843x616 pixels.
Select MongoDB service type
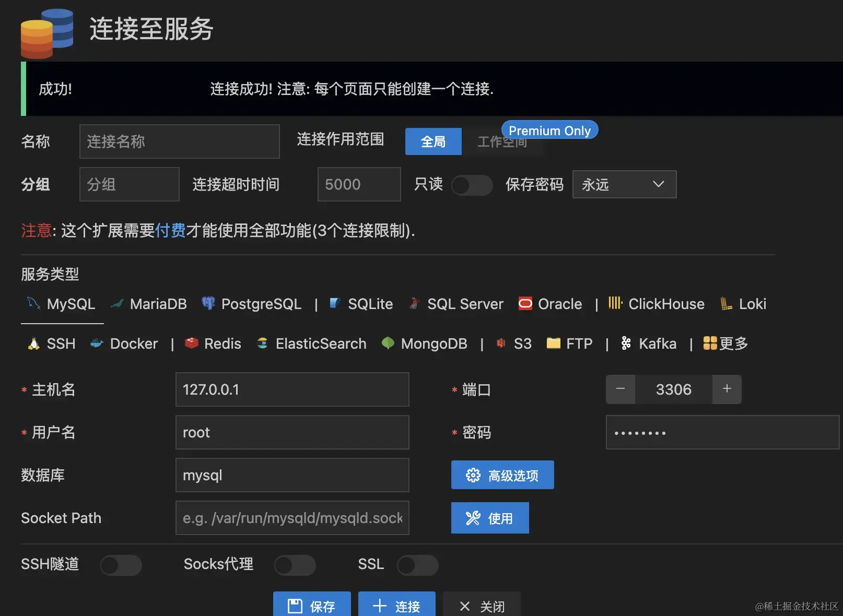pyautogui.click(x=425, y=343)
